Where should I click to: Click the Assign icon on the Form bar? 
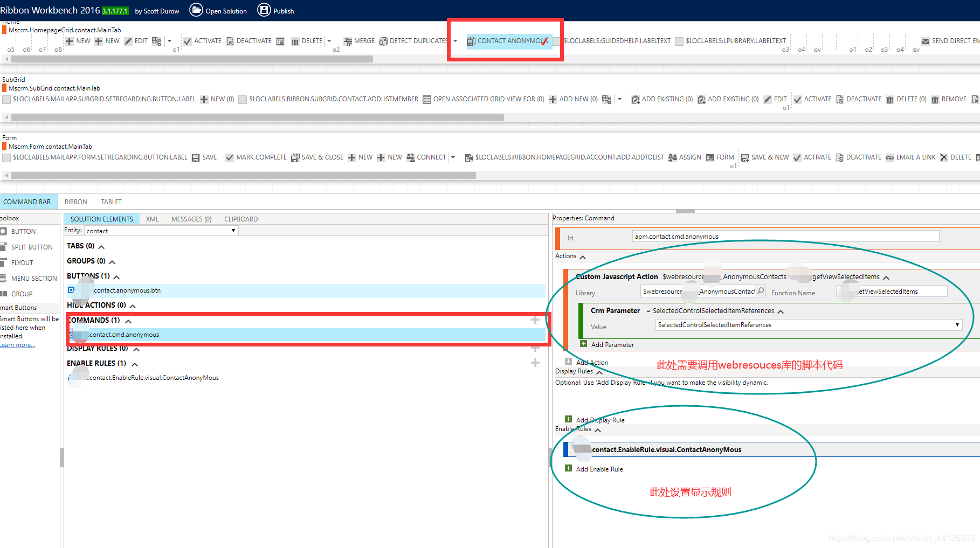point(673,158)
